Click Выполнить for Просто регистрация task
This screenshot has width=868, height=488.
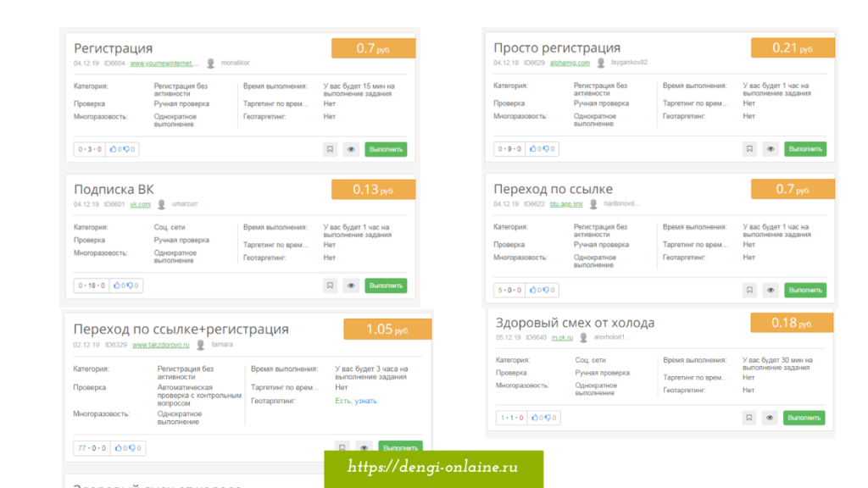pyautogui.click(x=805, y=149)
